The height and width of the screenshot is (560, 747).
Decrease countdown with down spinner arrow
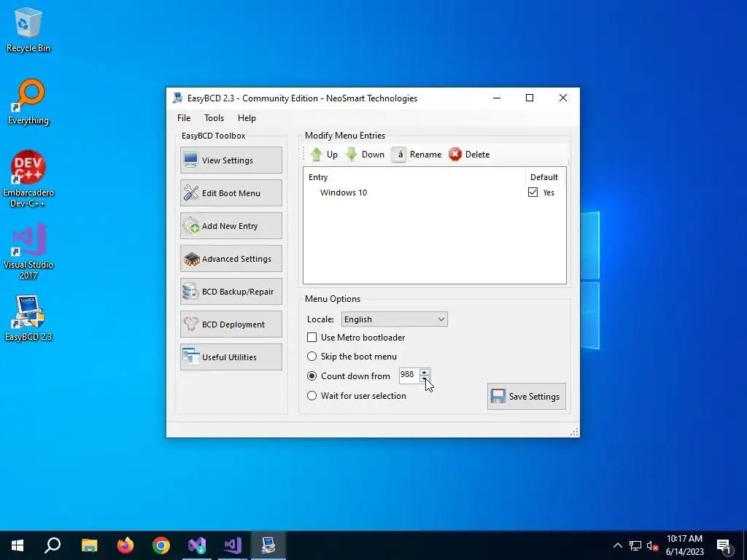coord(424,379)
